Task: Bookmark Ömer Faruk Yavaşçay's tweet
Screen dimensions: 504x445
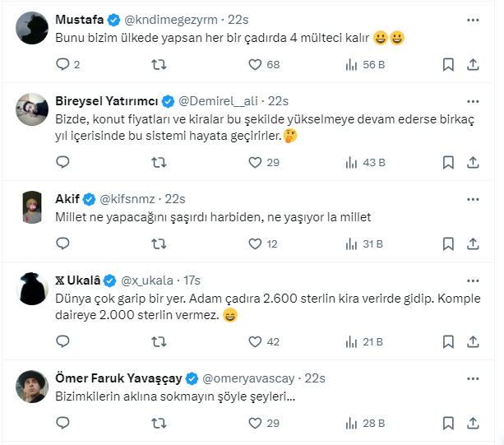Action: (448, 423)
